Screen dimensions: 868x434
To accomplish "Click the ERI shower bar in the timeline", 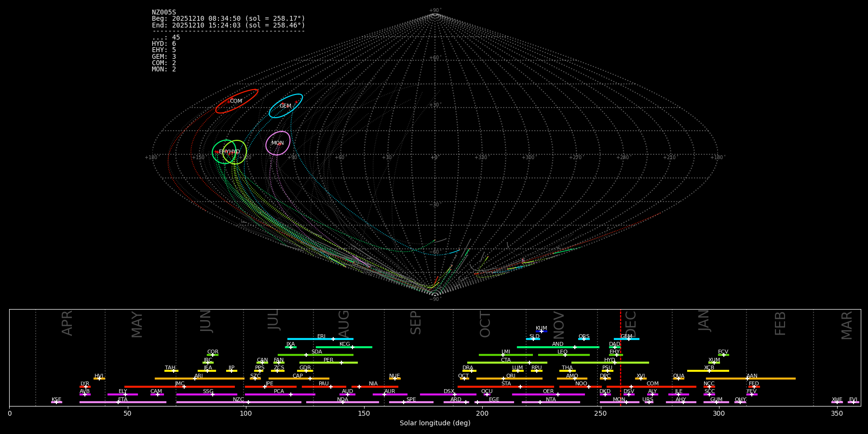I will (320, 339).
